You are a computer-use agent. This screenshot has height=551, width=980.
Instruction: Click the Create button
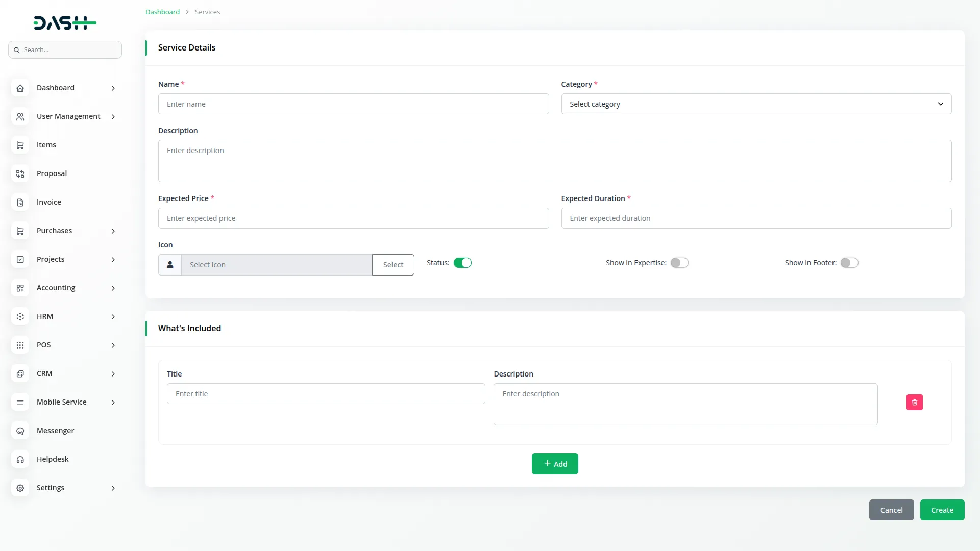[942, 510]
